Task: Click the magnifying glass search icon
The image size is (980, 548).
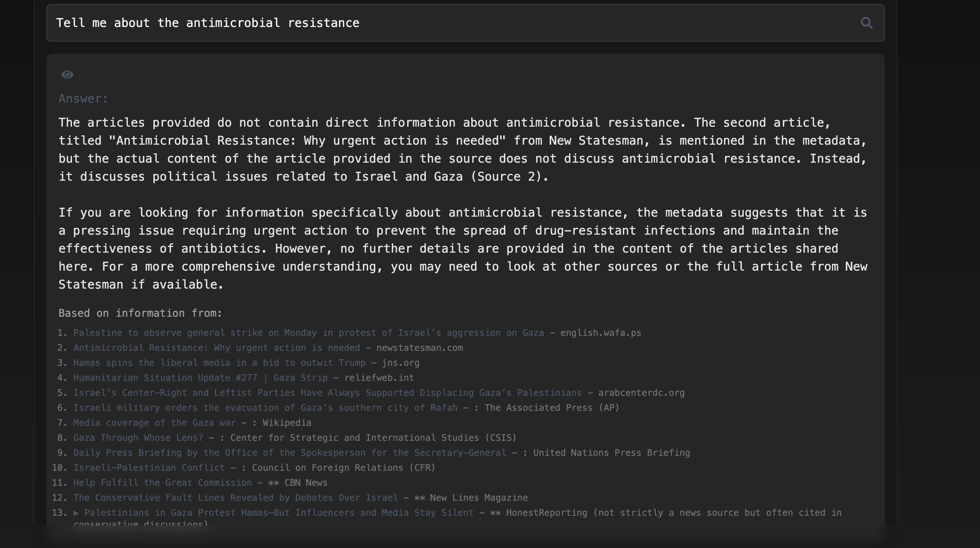Action: [866, 23]
